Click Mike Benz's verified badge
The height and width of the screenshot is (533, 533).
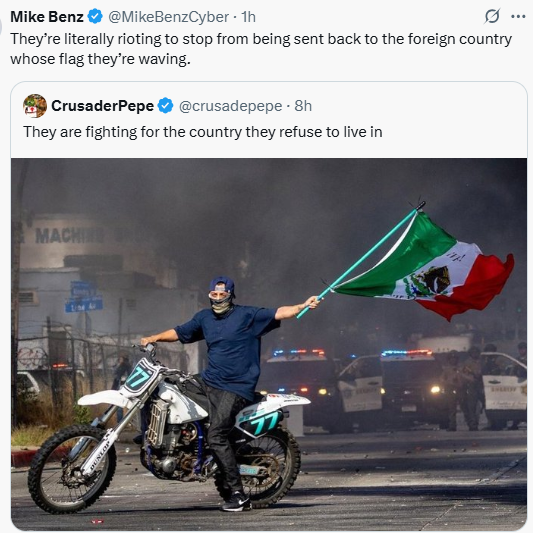(x=95, y=17)
